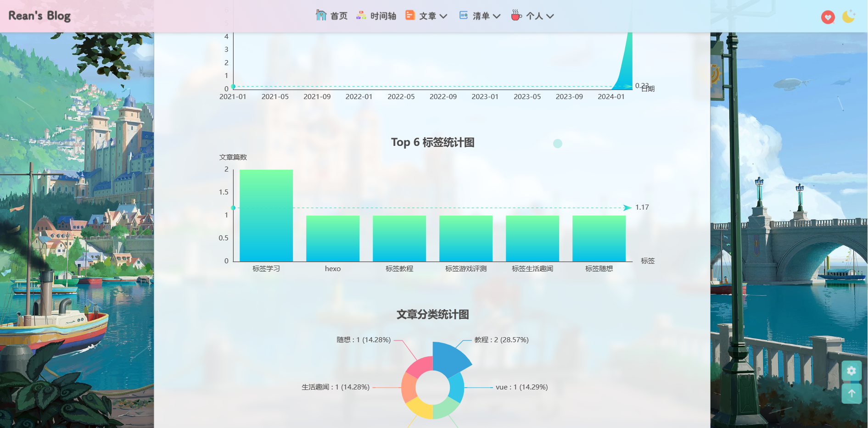Click the timeline icon beside 时间轴
The width and height of the screenshot is (868, 428).
click(x=361, y=16)
